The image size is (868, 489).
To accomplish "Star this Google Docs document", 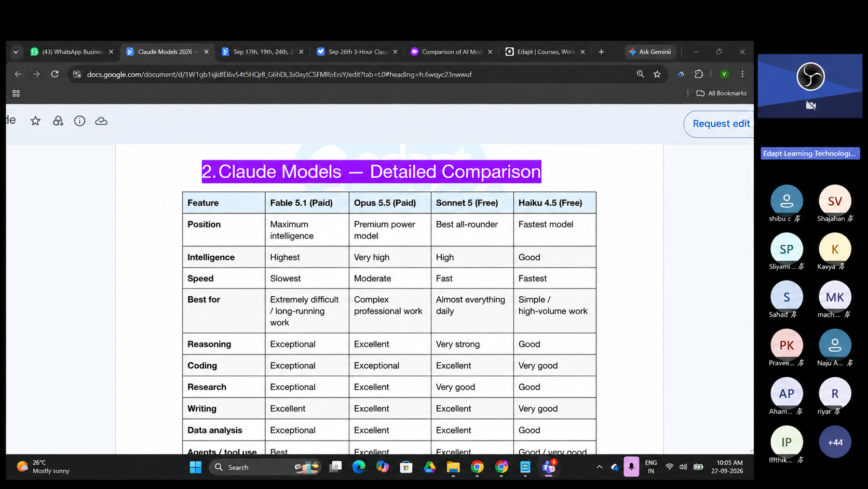I will tap(35, 121).
